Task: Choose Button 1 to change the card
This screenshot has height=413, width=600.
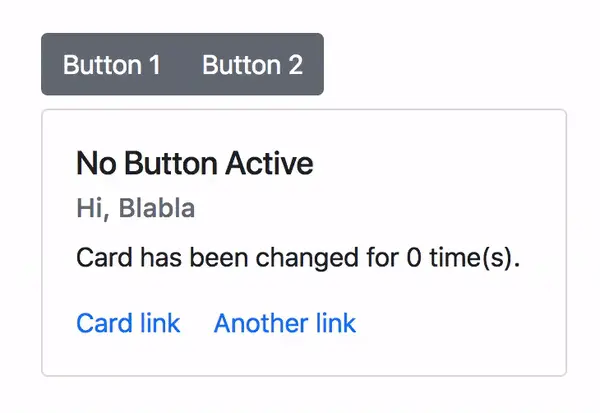Action: click(111, 65)
